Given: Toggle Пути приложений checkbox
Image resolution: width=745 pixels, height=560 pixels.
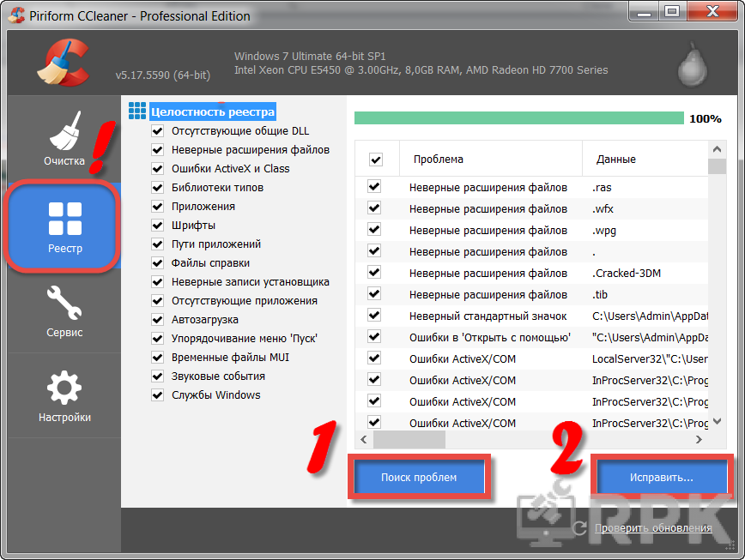Looking at the screenshot, I should 157,244.
